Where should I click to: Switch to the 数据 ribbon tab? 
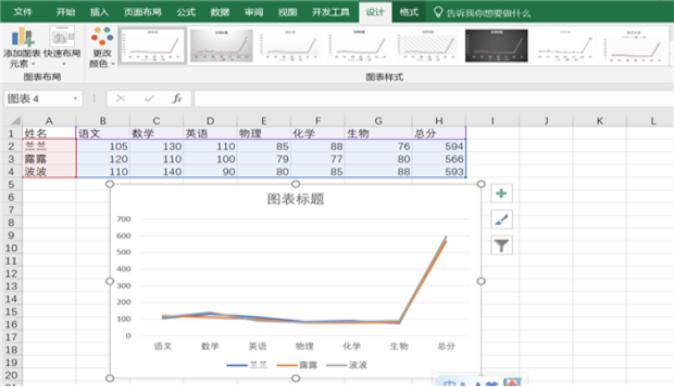pos(220,12)
